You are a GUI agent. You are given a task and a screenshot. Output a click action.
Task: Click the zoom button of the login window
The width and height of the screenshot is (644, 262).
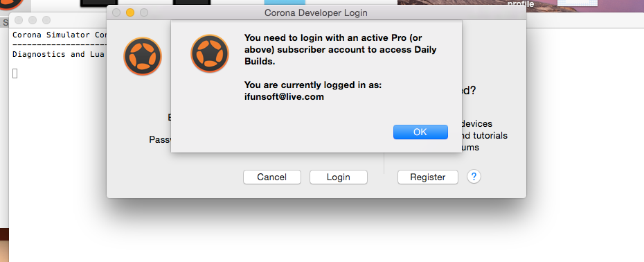tap(144, 12)
